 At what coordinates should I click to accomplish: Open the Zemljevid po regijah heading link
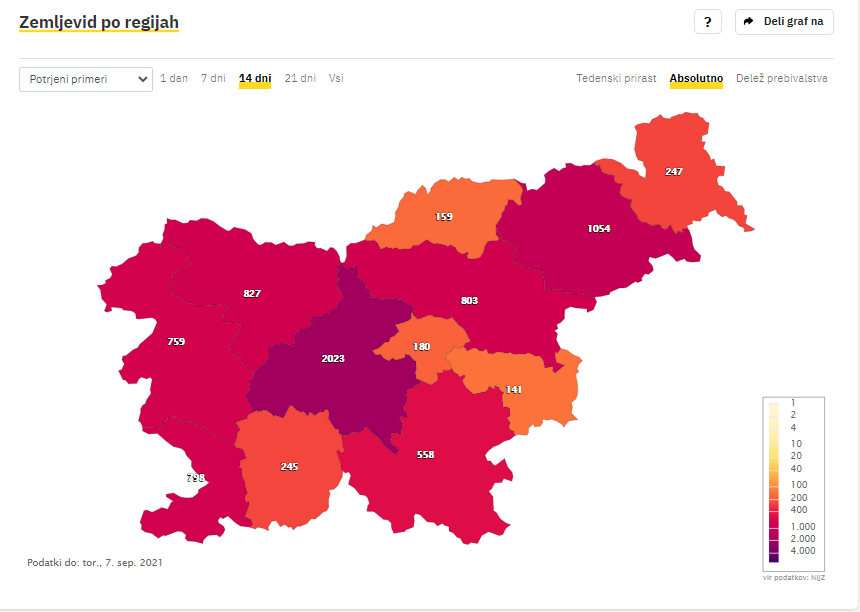pos(99,22)
